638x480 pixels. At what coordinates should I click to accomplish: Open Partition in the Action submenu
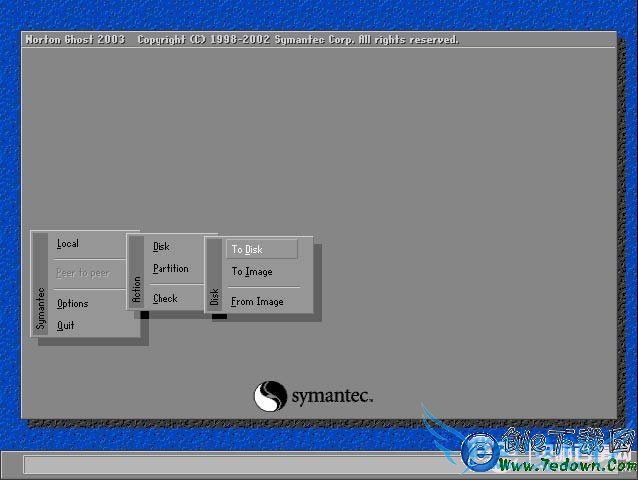point(170,268)
